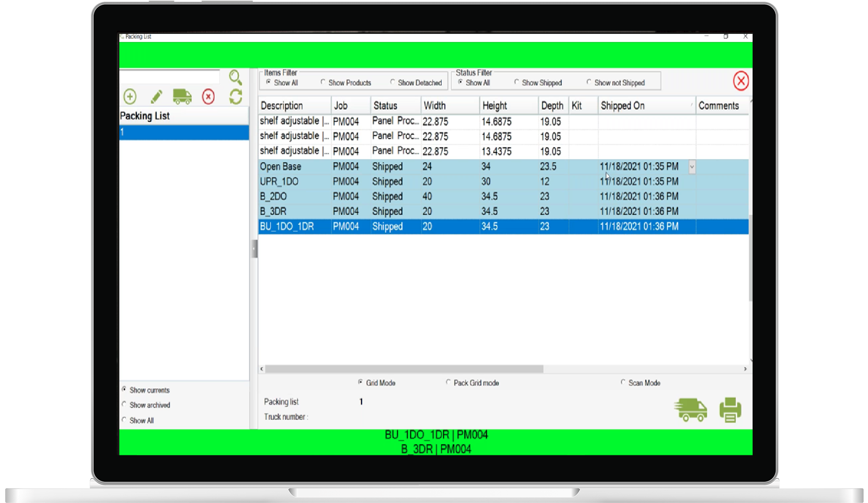Open Shipped On dropdown for Open Base row
This screenshot has height=503, width=868.
[x=692, y=167]
